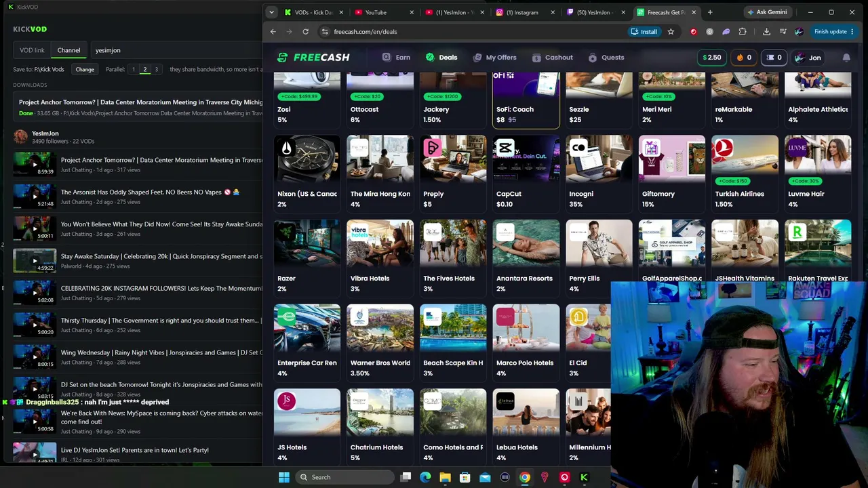Screen dimensions: 868x488
Task: Click the gray circular extension icon
Action: click(709, 31)
